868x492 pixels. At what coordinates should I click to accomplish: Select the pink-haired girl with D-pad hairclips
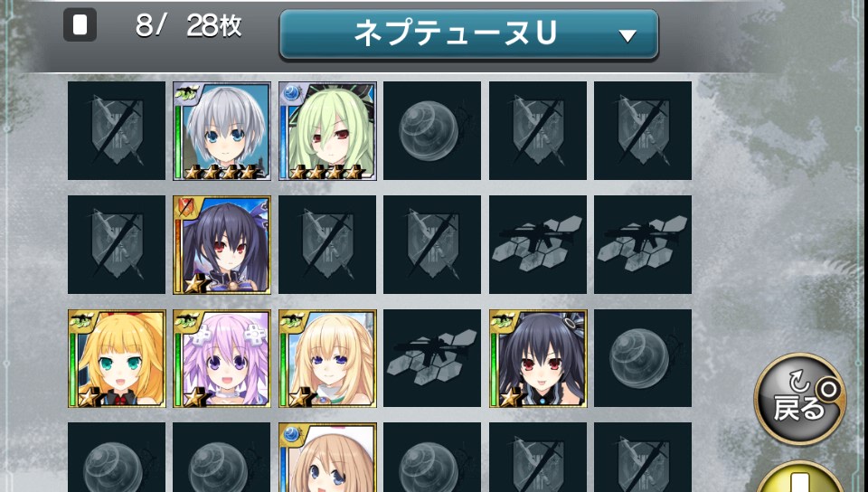coord(222,359)
